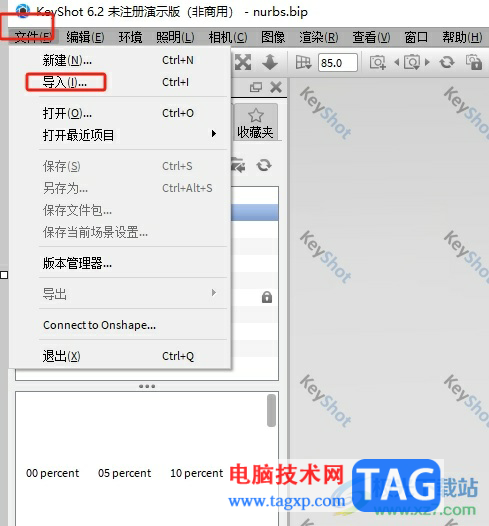Screen dimensions: 489x526
Task: Open the 环境 menu
Action: click(130, 37)
